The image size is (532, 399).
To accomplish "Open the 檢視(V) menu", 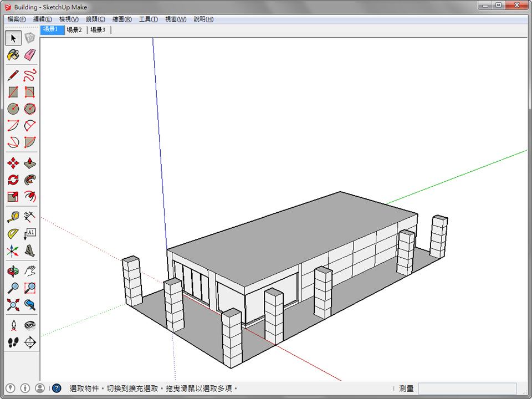I will tap(69, 19).
